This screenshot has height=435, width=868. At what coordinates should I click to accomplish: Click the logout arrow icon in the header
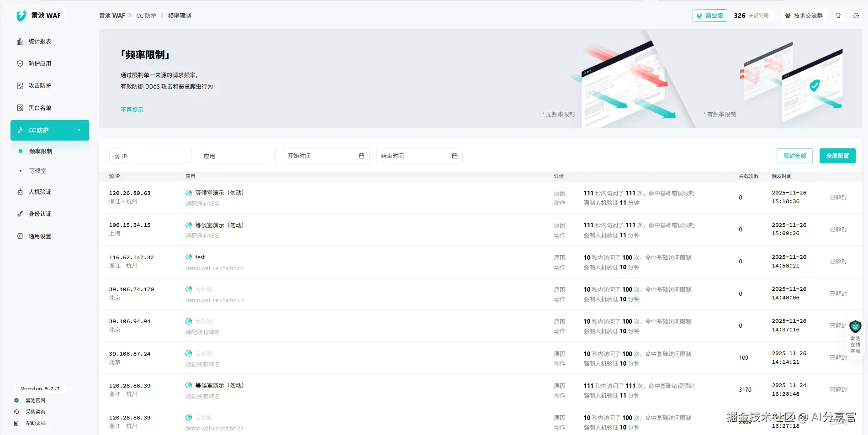pos(857,16)
